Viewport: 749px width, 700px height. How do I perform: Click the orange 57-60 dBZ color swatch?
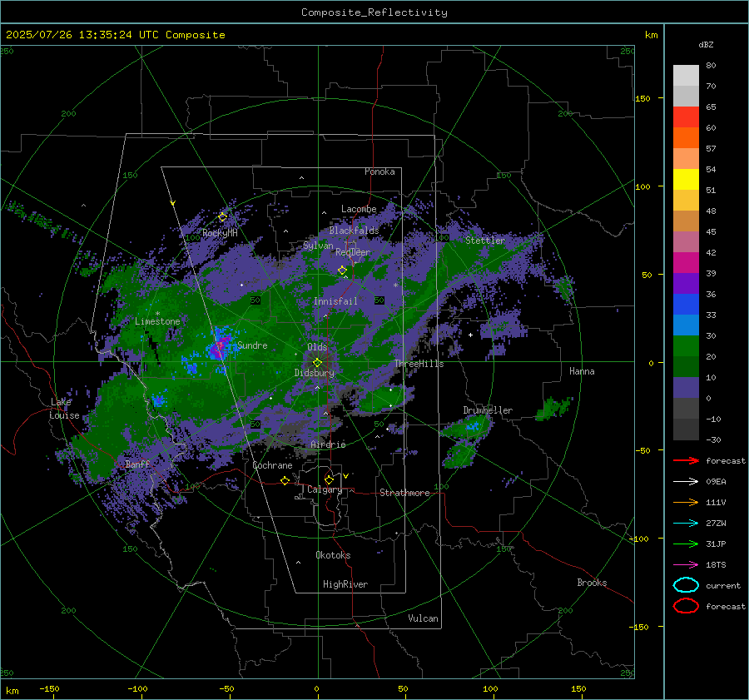click(686, 138)
